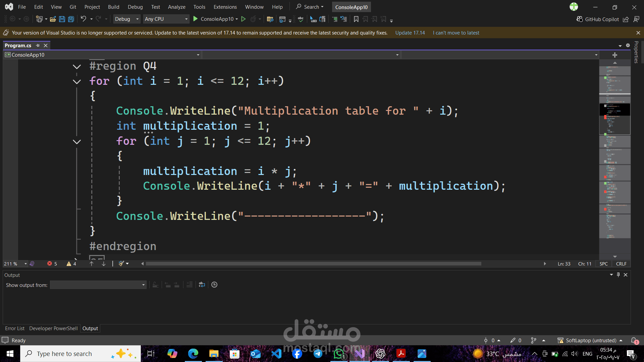Collapse the #region Q4 block
Viewport: 644px width, 362px height.
77,67
